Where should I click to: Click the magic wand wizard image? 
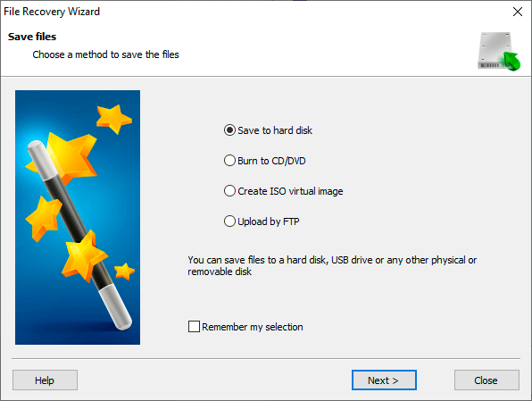[78, 217]
